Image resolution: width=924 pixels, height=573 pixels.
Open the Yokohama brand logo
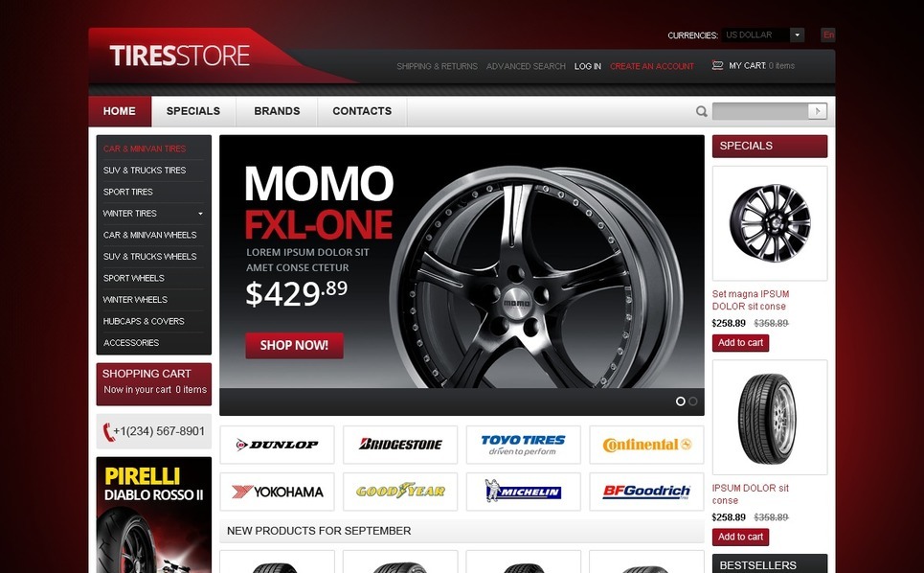click(x=277, y=491)
